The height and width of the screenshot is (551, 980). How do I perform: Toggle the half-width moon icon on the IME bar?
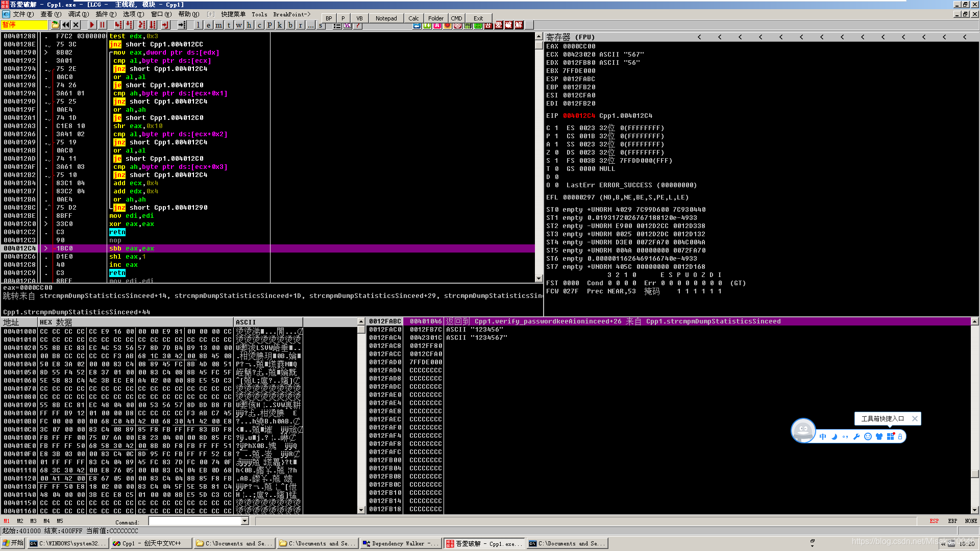tap(834, 436)
